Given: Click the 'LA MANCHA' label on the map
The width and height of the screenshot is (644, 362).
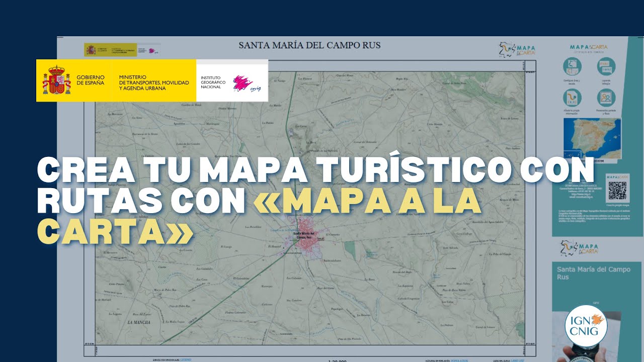Looking at the screenshot, I should (139, 322).
